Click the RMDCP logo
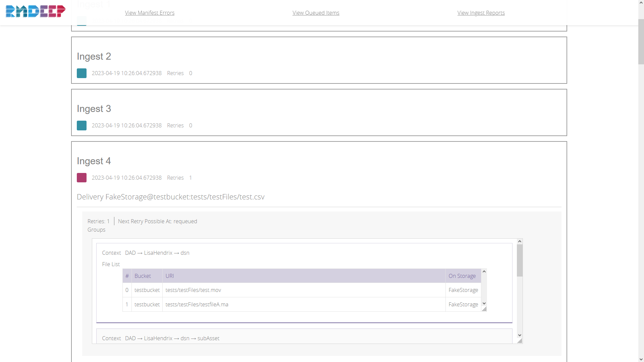 coord(36,11)
